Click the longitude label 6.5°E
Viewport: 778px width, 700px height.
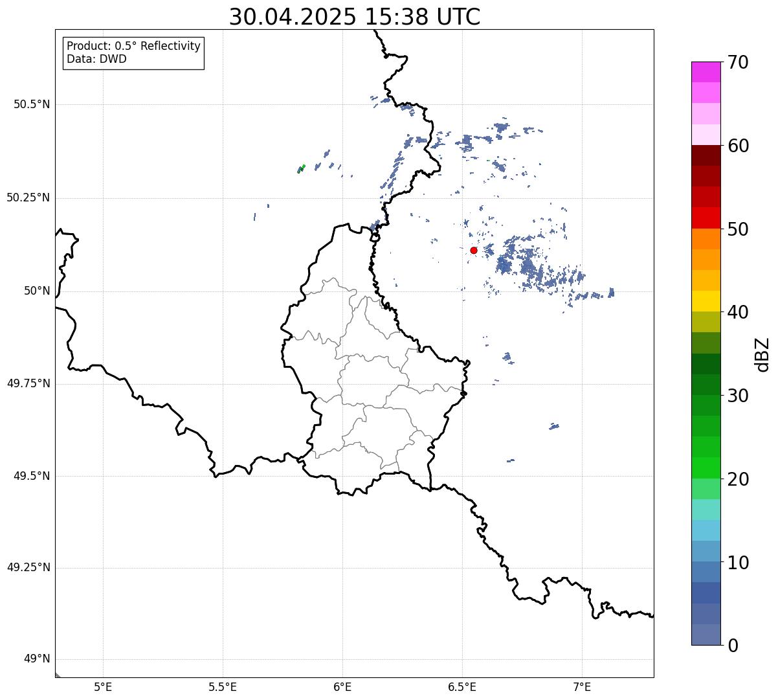tap(462, 687)
